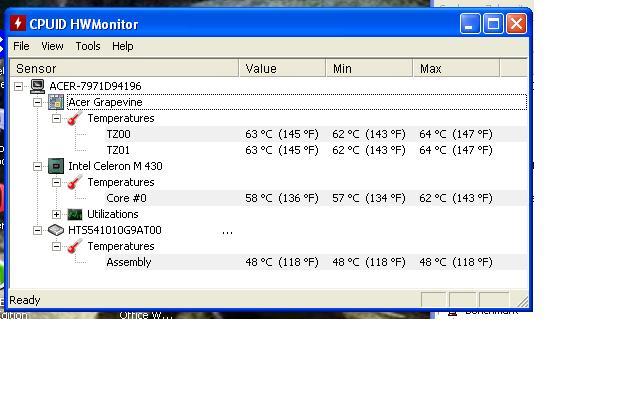640x400 pixels.
Task: Open the File menu
Action: [x=21, y=46]
